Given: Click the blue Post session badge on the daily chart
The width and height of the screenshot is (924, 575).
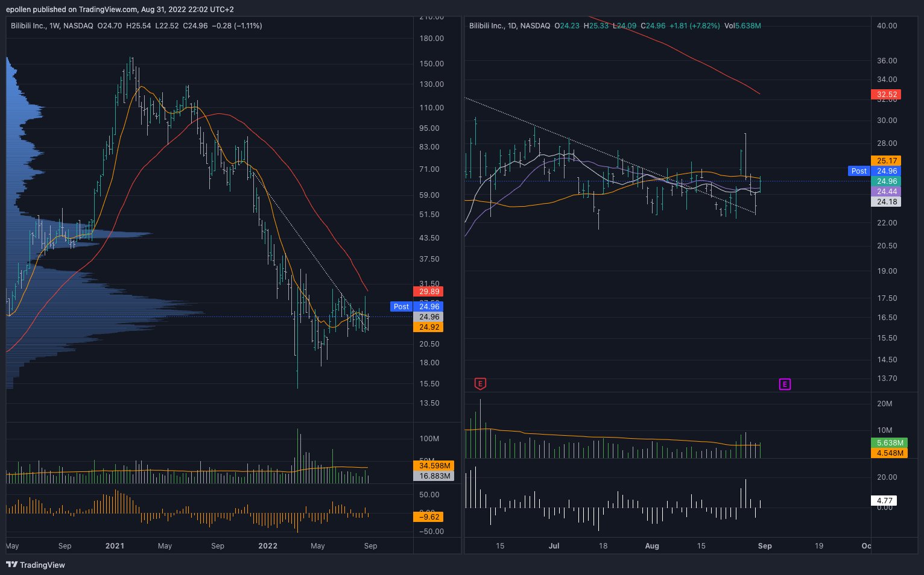Looking at the screenshot, I should pyautogui.click(x=859, y=171).
